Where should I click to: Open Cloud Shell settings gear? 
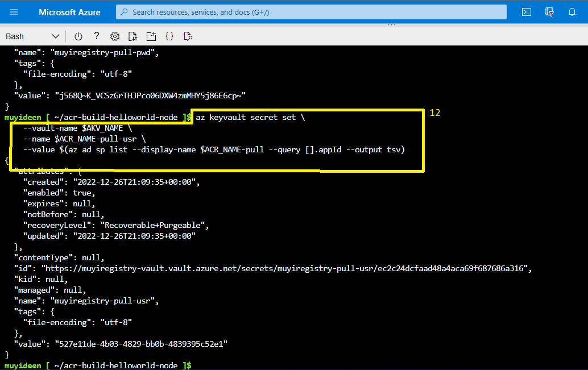[x=115, y=36]
